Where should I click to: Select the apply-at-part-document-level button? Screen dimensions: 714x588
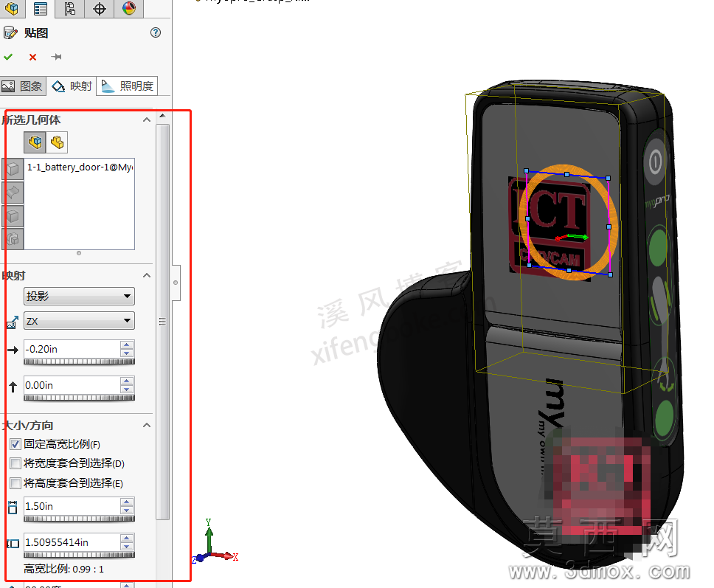tap(57, 142)
